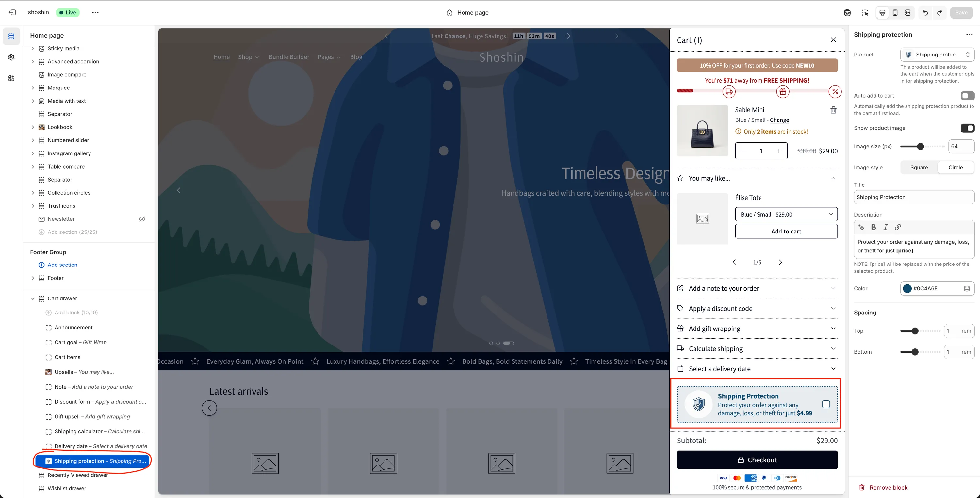Check the Shipping Protection checkbox in cart
Screen dimensions: 980x498
[x=826, y=404]
